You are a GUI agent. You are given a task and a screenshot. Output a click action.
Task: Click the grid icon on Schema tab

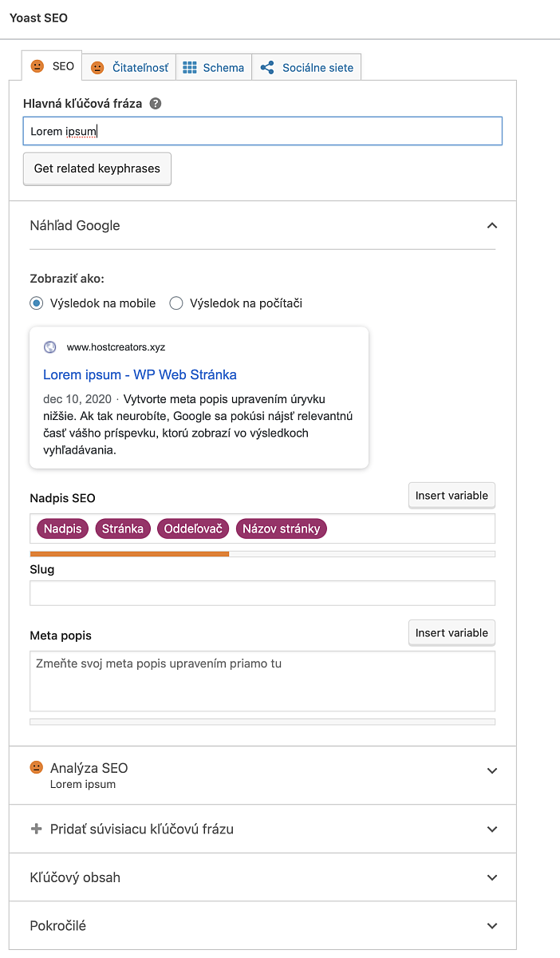pyautogui.click(x=190, y=68)
